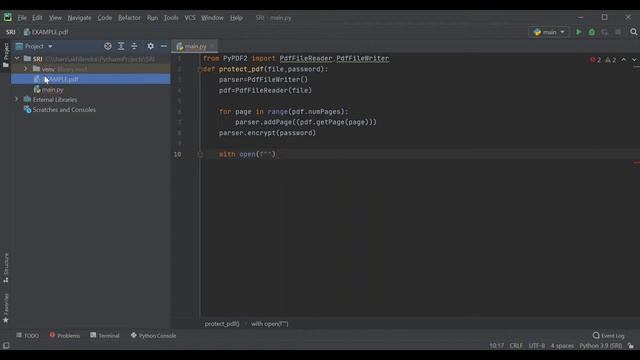640x360 pixels.
Task: Toggle the Structure tool window sidebar button
Action: (6, 268)
